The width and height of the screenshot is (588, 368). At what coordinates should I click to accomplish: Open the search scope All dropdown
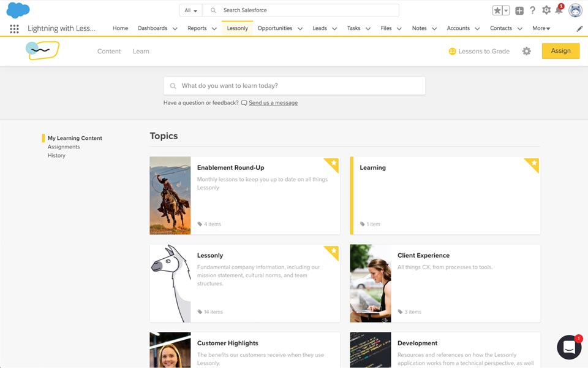[191, 10]
